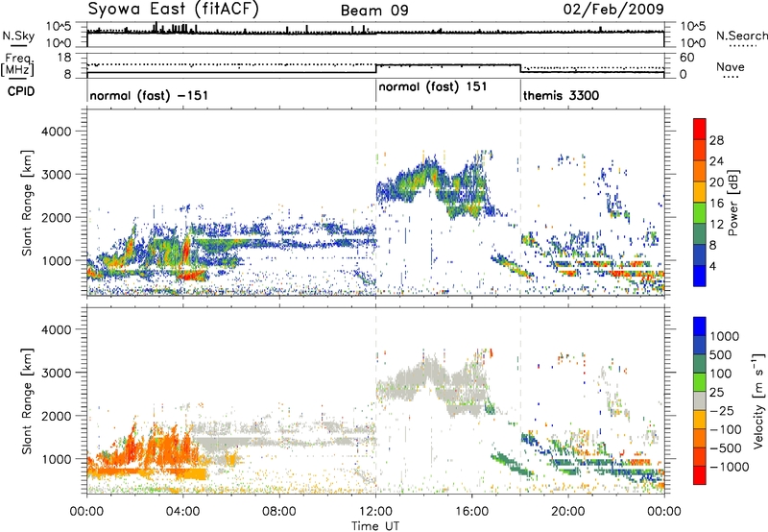Viewport: 768px width, 532px height.
Task: Click the "N.Search" legend label
Action: [x=741, y=36]
